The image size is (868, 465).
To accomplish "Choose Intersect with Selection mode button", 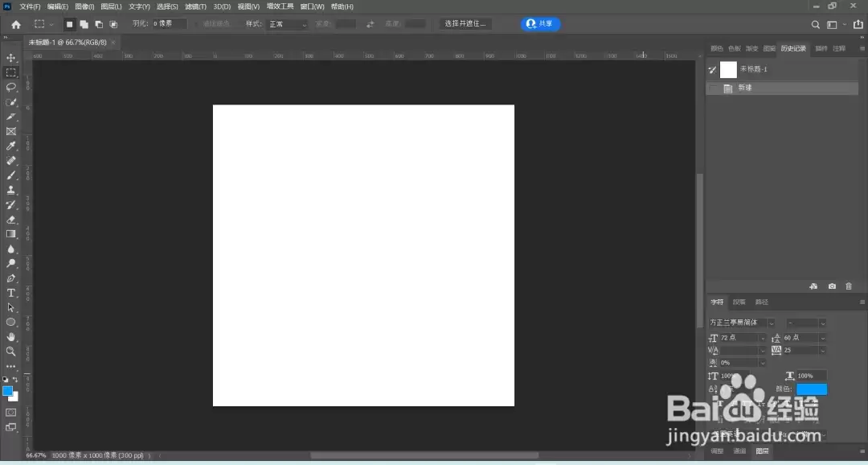I will click(x=113, y=24).
